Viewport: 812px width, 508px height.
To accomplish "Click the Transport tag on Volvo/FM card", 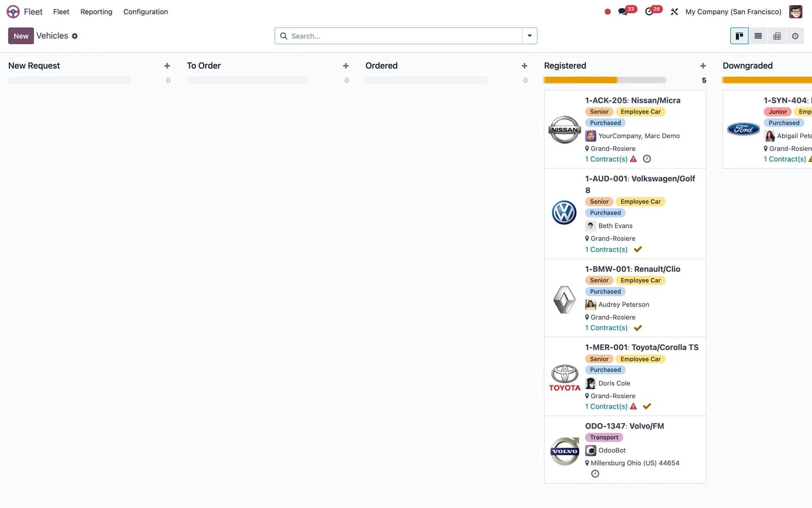I will (x=604, y=437).
